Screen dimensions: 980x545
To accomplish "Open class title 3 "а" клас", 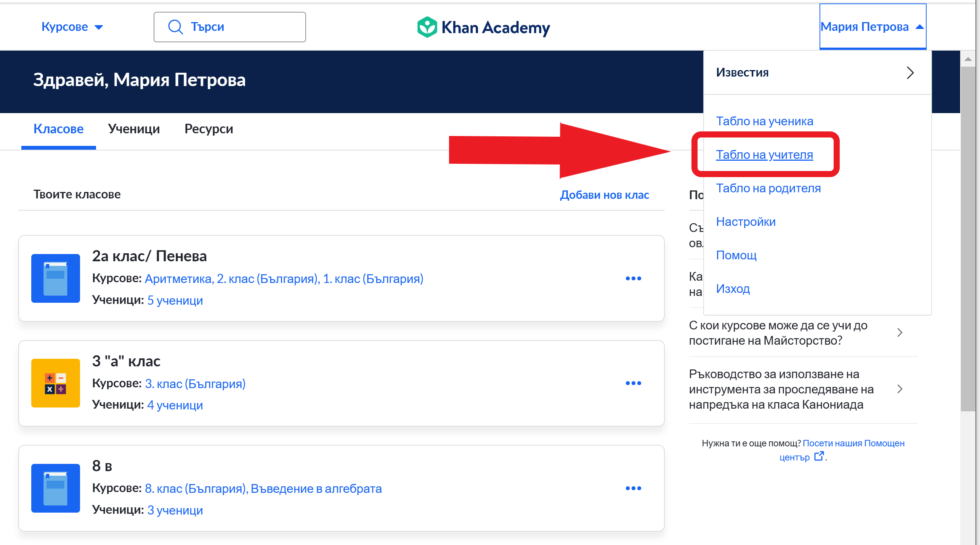I will (x=126, y=361).
